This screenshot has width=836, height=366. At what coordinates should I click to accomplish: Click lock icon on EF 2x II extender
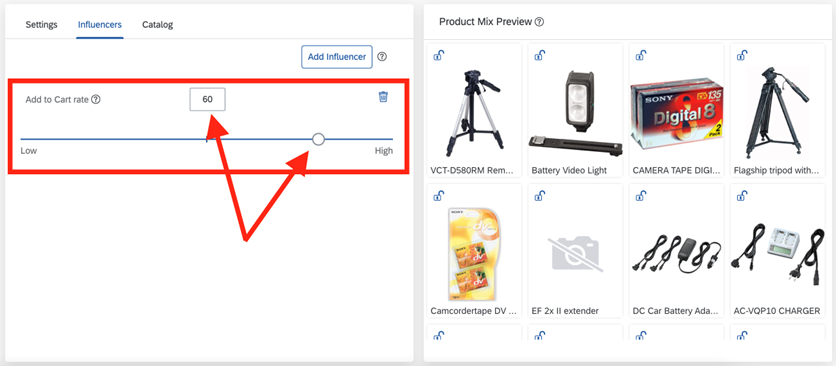540,196
